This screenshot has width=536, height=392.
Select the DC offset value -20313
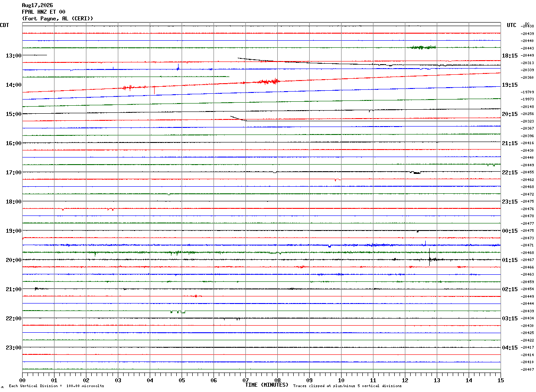[x=527, y=63]
